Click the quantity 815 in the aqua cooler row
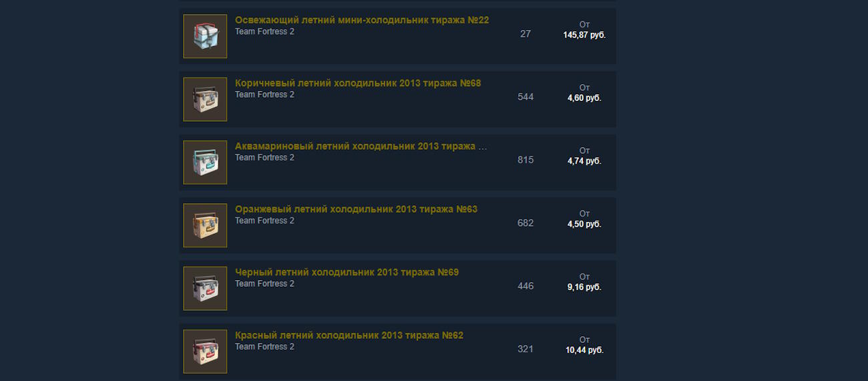The height and width of the screenshot is (381, 868). (x=525, y=160)
